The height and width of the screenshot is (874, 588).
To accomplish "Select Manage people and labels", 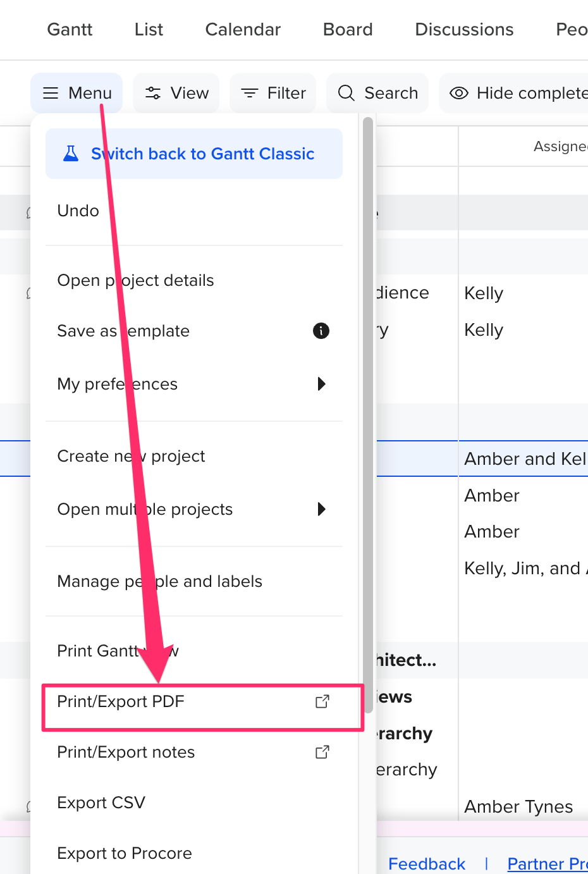I will [x=159, y=581].
